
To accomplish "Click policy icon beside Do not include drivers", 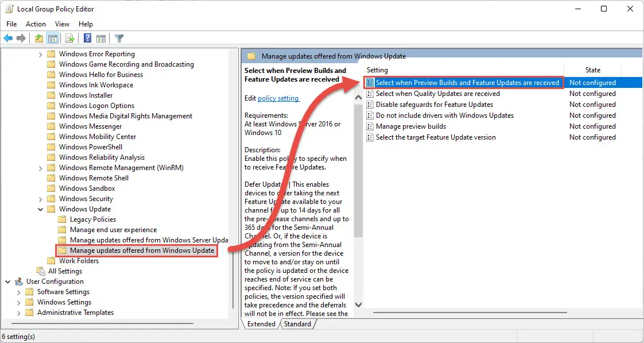I will point(370,115).
